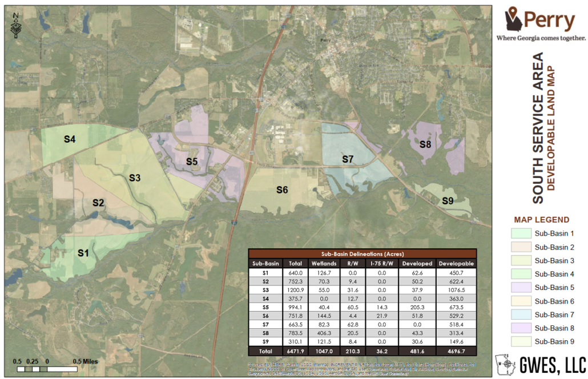Click the S8 basin map label

point(425,144)
